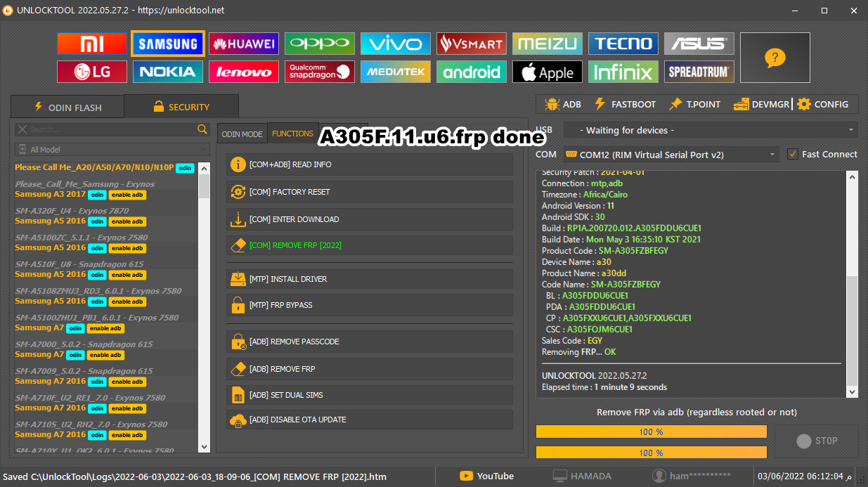Click the log panel scrollbar thumb
This screenshot has width=868, height=487.
click(853, 329)
